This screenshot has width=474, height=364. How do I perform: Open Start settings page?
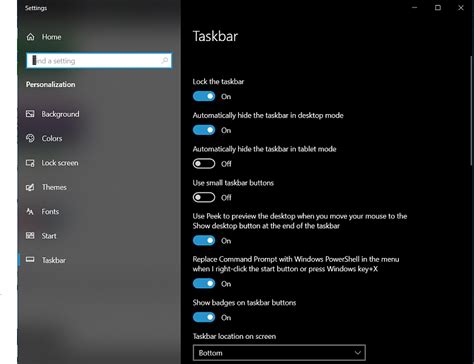click(49, 236)
